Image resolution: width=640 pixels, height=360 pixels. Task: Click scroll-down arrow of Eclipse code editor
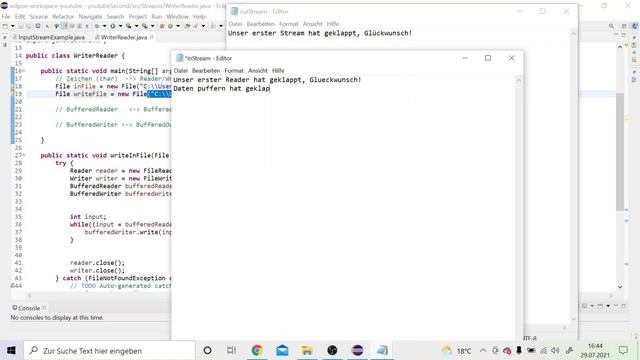point(620,287)
